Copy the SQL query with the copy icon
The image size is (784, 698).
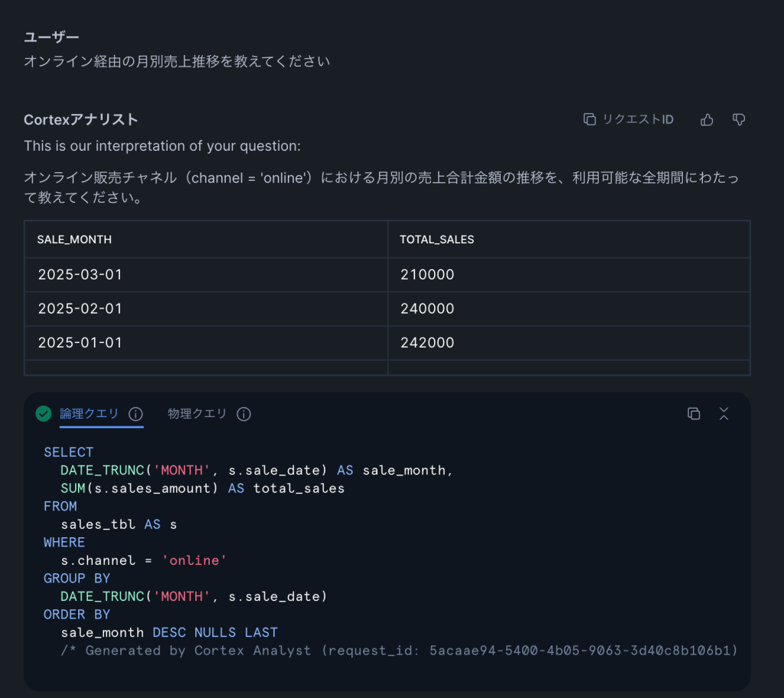pyautogui.click(x=694, y=413)
